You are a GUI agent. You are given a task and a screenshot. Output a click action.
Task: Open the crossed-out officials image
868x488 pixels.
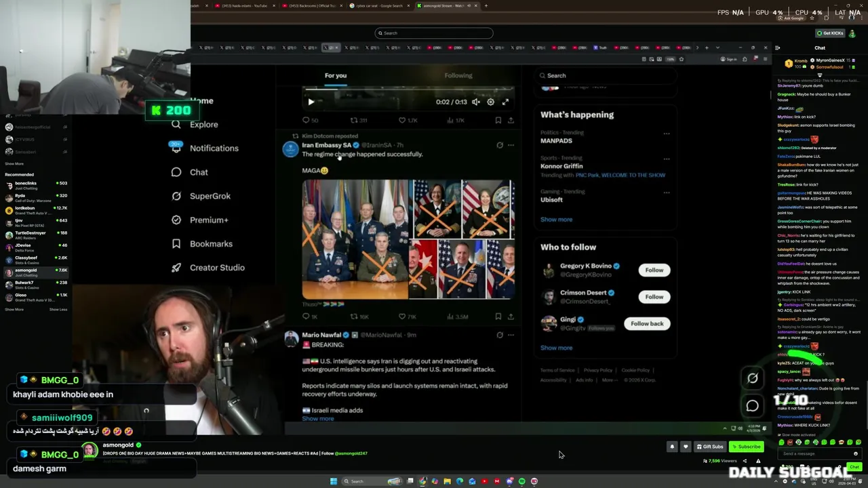click(x=408, y=239)
